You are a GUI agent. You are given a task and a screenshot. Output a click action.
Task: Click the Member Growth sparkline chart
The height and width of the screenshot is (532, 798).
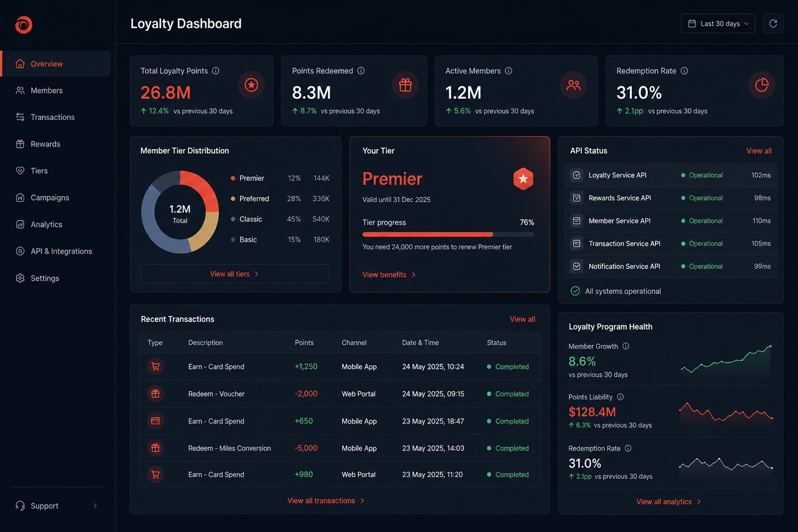point(726,359)
